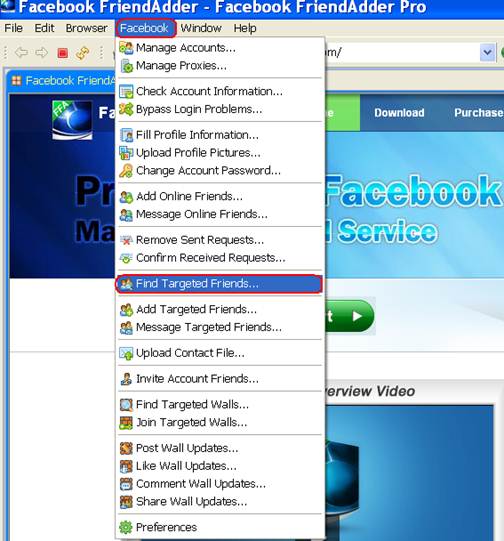Choose Comment Wall Updates... entry
This screenshot has width=504, height=541.
[220, 484]
